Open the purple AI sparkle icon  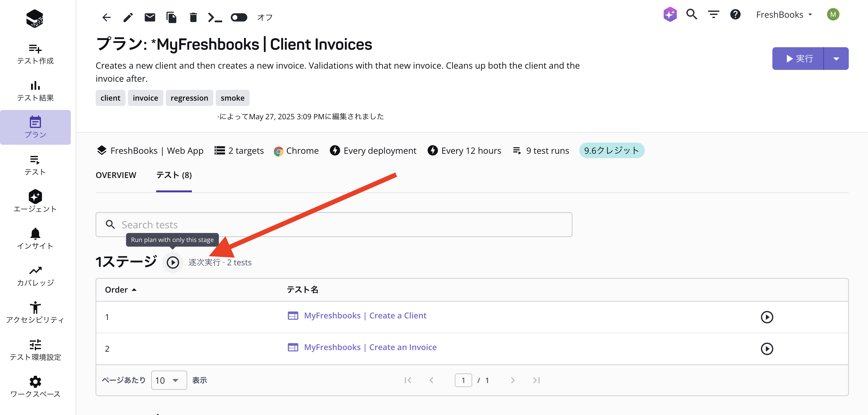coord(670,14)
